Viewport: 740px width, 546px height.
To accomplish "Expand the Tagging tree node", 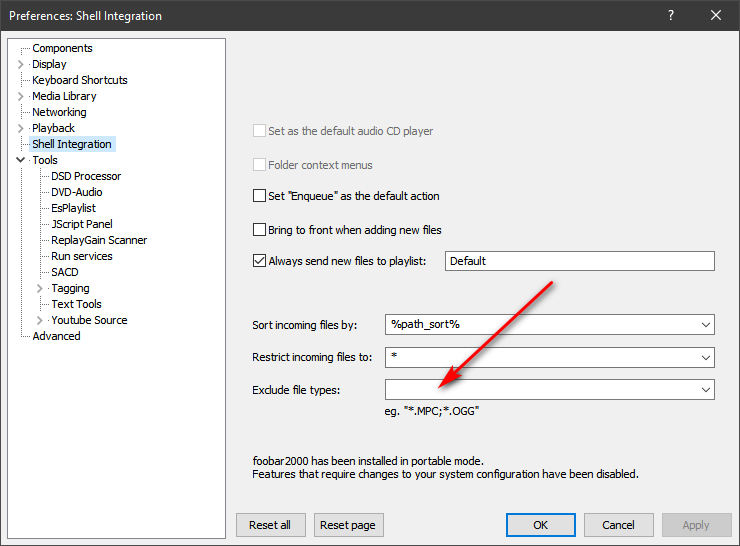I will [40, 288].
